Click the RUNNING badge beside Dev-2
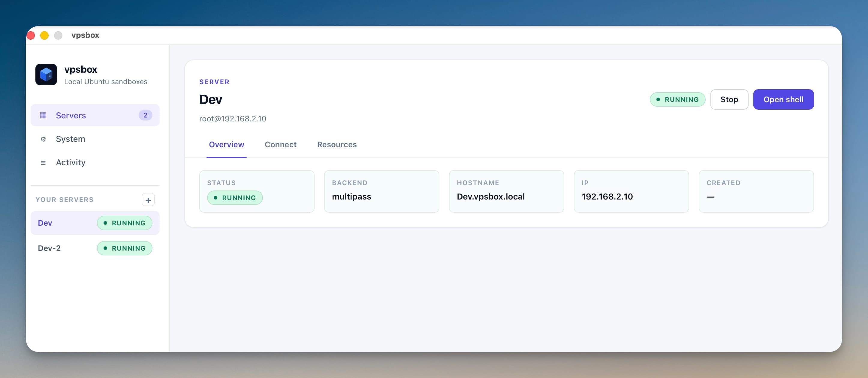The width and height of the screenshot is (868, 378). (124, 248)
